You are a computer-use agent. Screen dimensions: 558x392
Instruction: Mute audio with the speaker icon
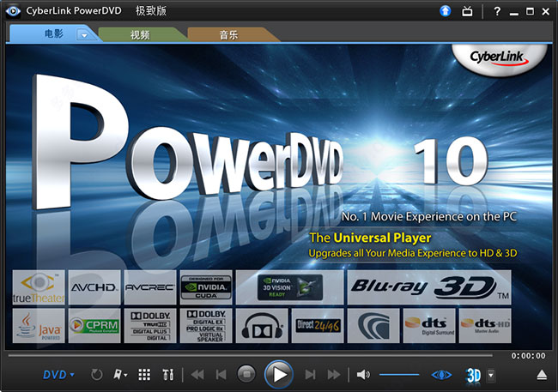point(363,375)
